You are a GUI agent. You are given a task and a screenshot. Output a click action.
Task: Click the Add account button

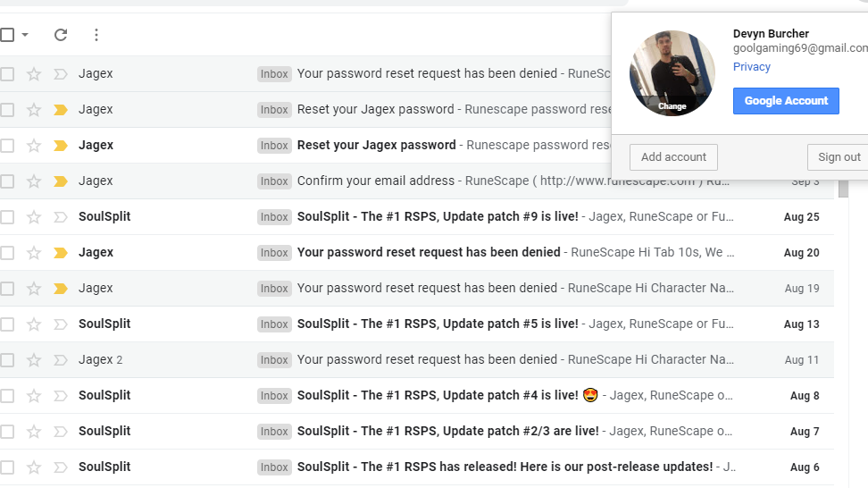pyautogui.click(x=673, y=156)
